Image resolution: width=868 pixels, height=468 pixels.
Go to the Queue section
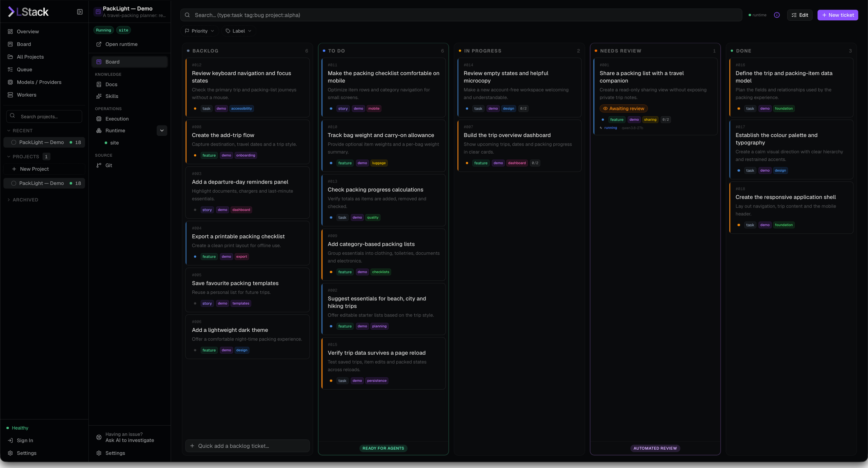click(24, 70)
